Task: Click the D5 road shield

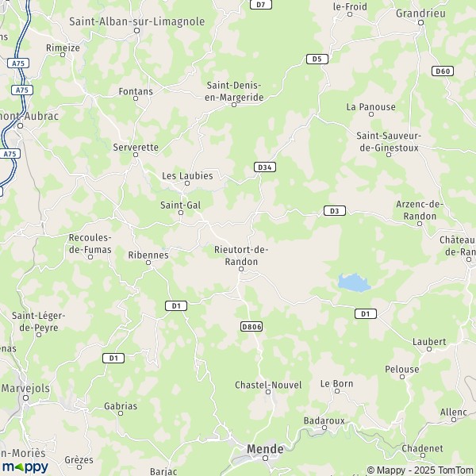Action: 317,59
